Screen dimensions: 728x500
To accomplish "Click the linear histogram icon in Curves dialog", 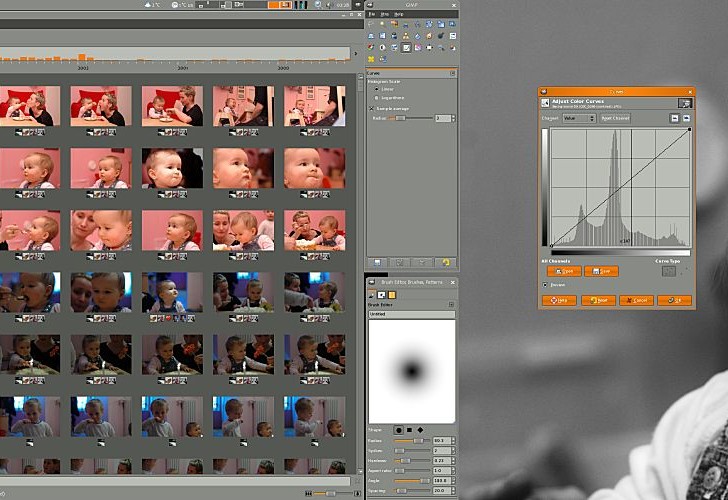I will point(674,118).
